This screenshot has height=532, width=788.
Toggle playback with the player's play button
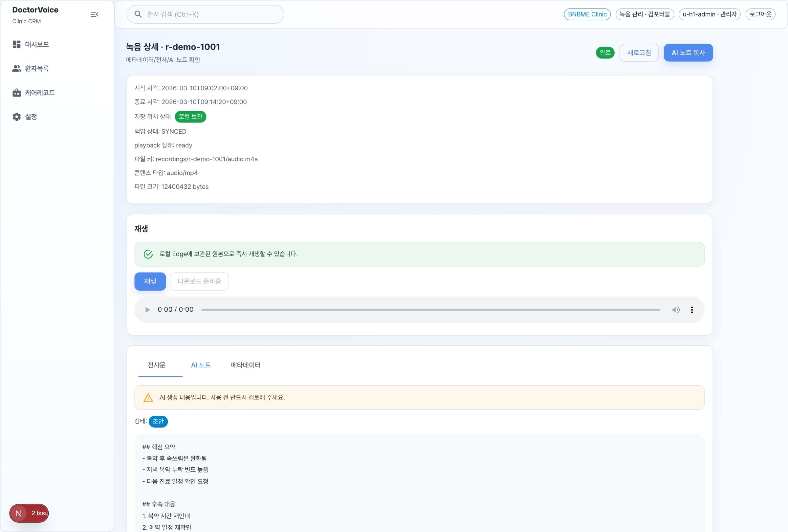pyautogui.click(x=147, y=309)
